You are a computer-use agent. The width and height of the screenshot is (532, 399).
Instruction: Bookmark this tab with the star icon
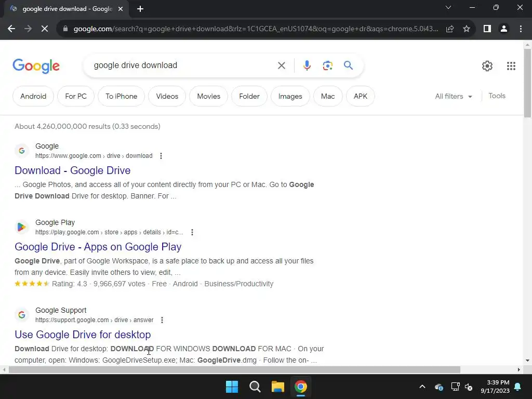click(467, 29)
